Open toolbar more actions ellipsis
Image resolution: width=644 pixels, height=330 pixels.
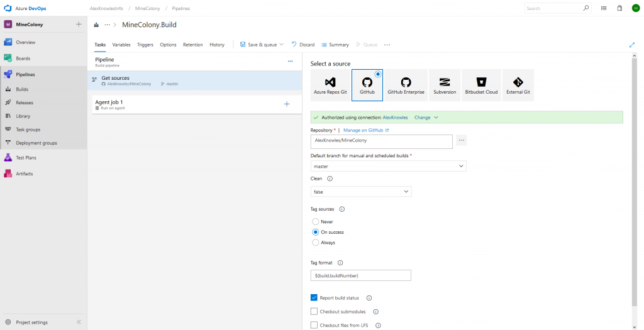pos(387,45)
